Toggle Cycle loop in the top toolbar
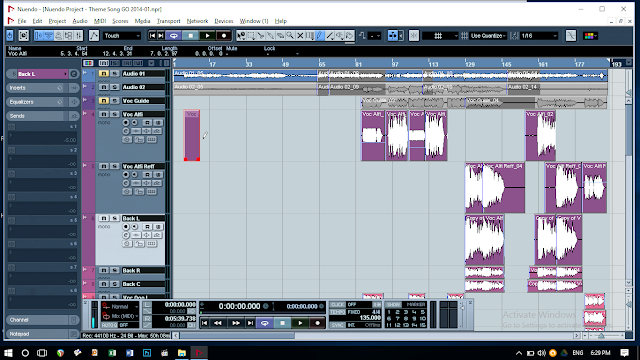 pos(174,36)
